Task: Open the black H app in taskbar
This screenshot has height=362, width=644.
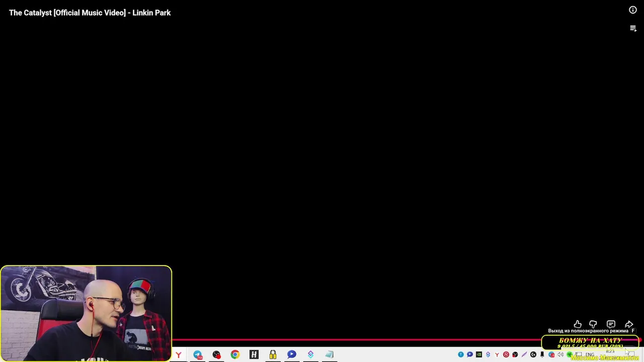Action: tap(254, 355)
